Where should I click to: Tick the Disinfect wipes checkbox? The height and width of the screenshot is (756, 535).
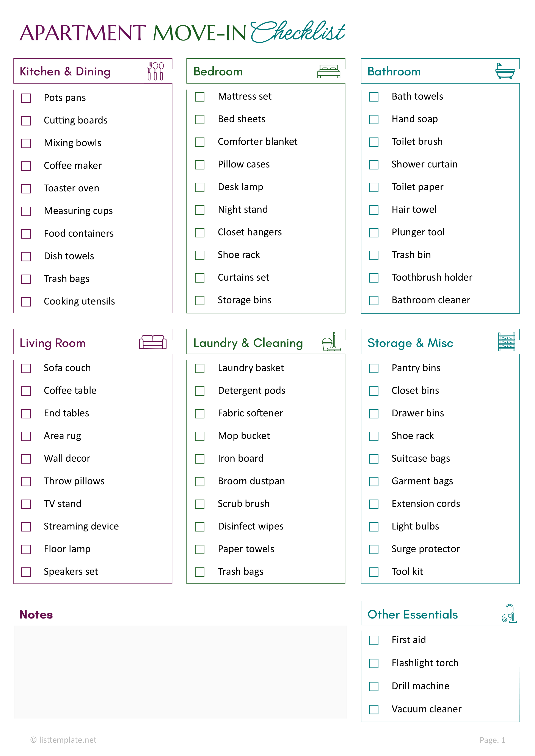click(200, 527)
